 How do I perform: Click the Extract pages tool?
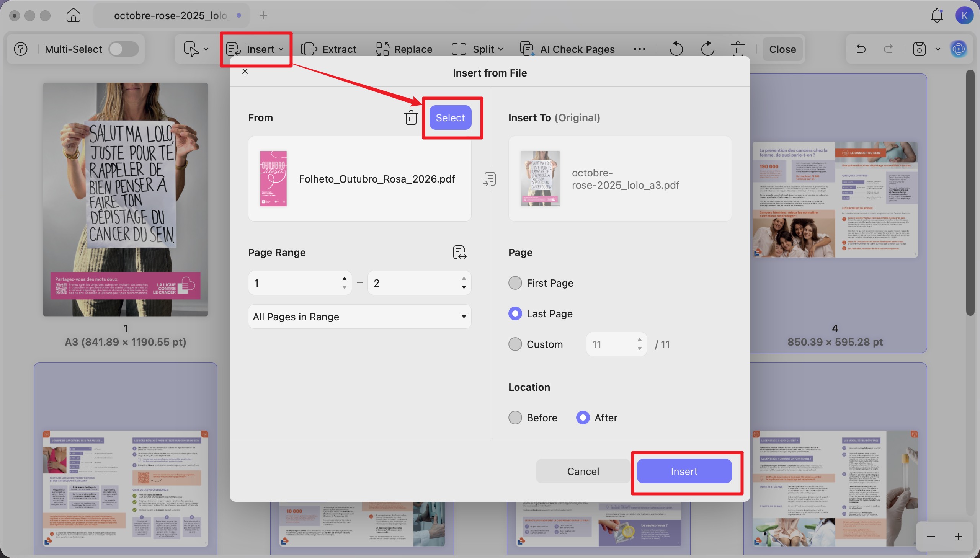coord(328,49)
